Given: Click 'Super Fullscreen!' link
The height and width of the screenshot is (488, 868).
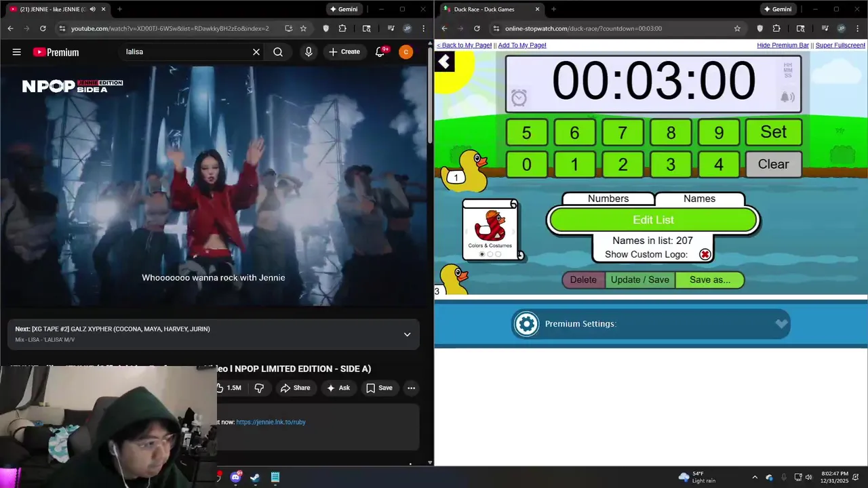Looking at the screenshot, I should pyautogui.click(x=840, y=45).
